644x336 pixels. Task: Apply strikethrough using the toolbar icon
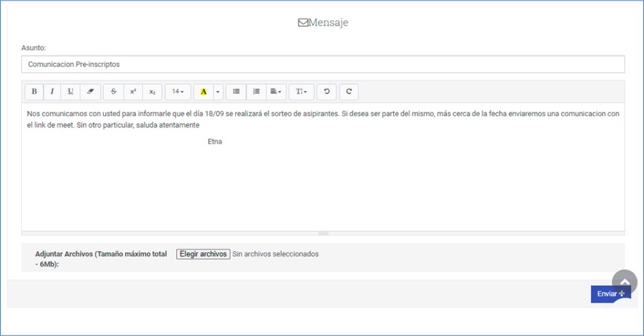tap(114, 92)
